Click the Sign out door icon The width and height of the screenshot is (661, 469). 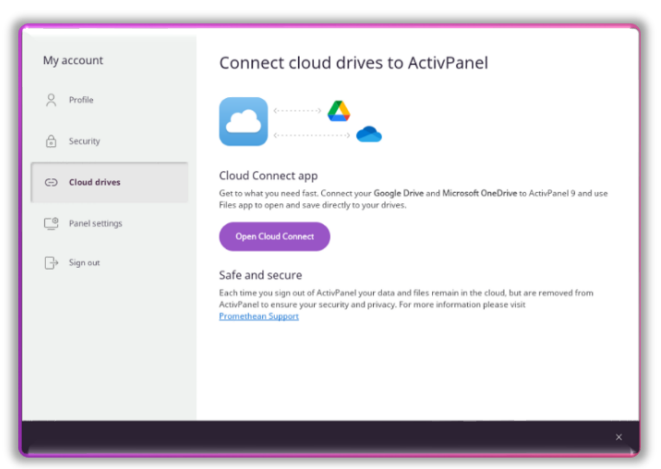(51, 263)
